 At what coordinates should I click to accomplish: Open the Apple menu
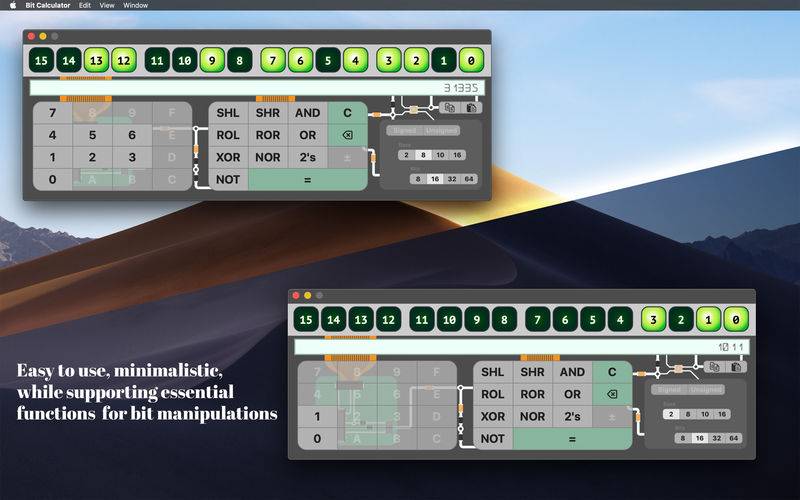point(13,5)
